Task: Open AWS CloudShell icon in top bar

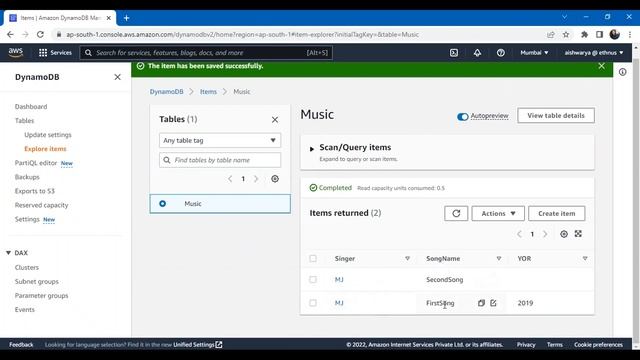Action: click(x=453, y=53)
